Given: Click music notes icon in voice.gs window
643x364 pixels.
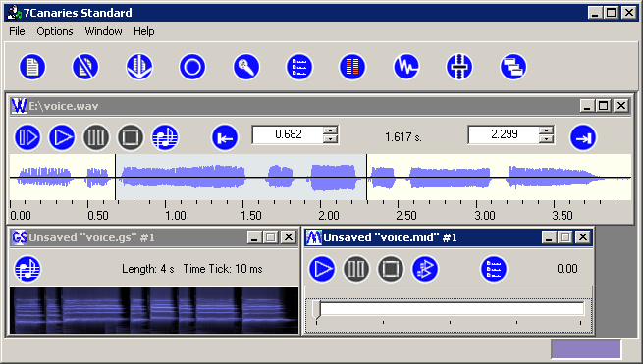Looking at the screenshot, I should click(x=27, y=269).
